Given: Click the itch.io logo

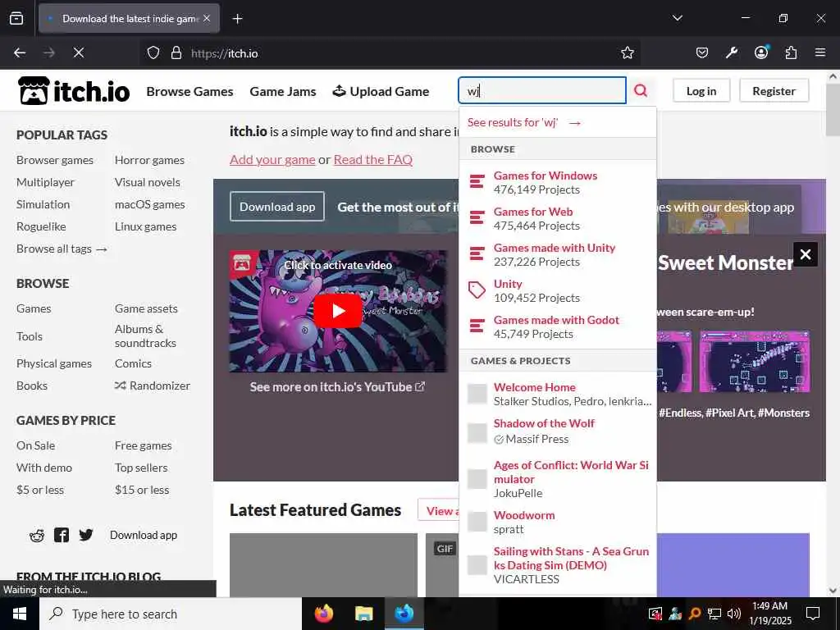Looking at the screenshot, I should point(74,90).
